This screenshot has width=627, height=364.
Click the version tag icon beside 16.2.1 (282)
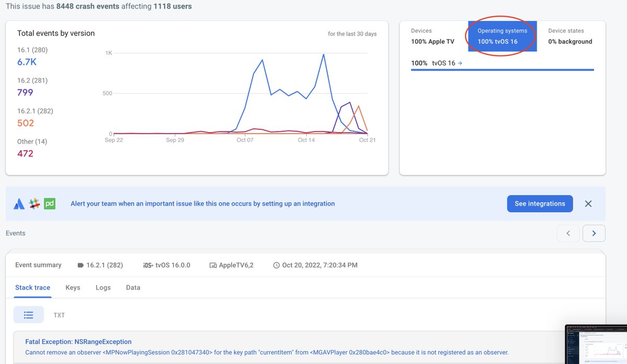point(80,265)
